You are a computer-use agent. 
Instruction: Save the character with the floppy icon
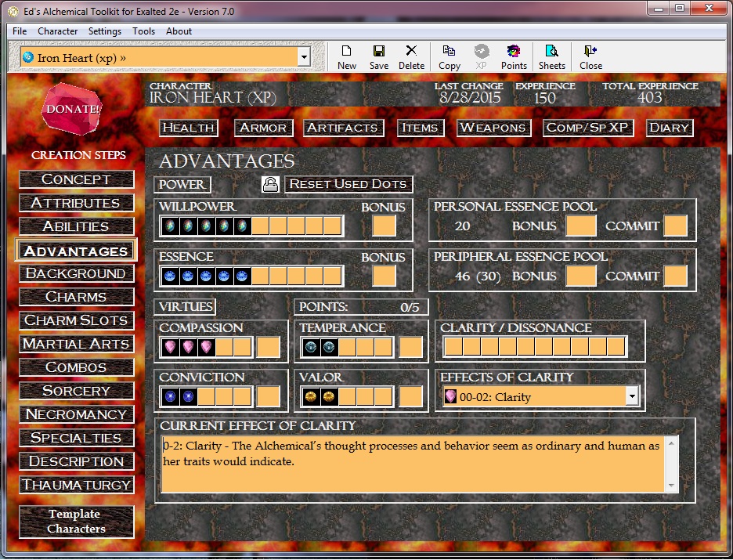(x=379, y=57)
